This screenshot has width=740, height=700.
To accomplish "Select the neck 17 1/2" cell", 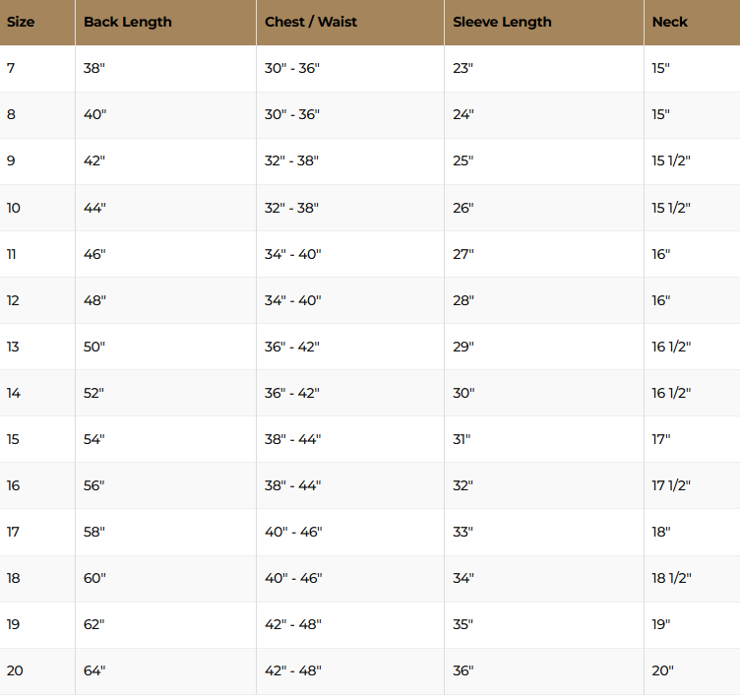I will (692, 485).
